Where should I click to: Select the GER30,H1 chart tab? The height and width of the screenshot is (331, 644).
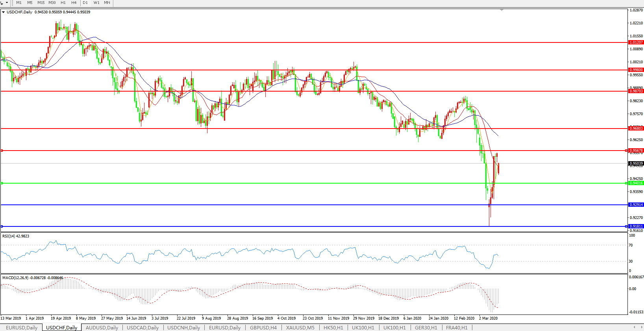[426, 327]
